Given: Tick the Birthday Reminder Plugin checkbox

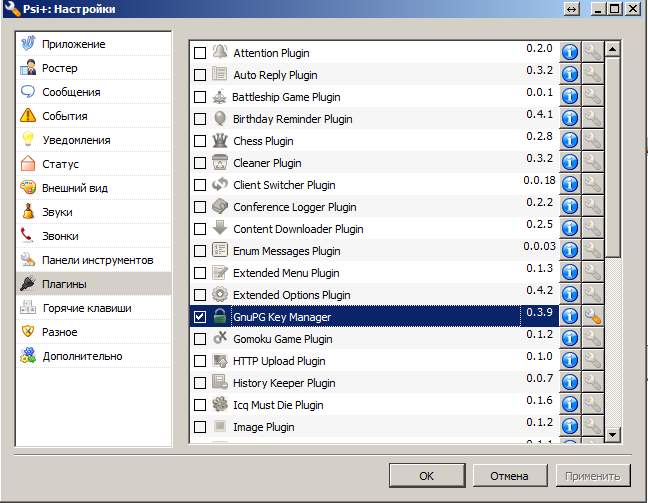Looking at the screenshot, I should point(200,119).
